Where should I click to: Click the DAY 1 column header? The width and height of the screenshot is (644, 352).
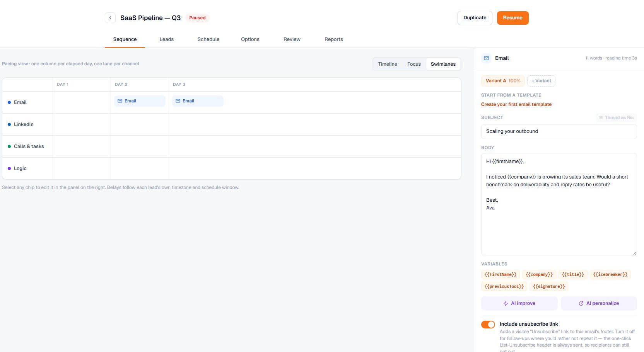[63, 84]
